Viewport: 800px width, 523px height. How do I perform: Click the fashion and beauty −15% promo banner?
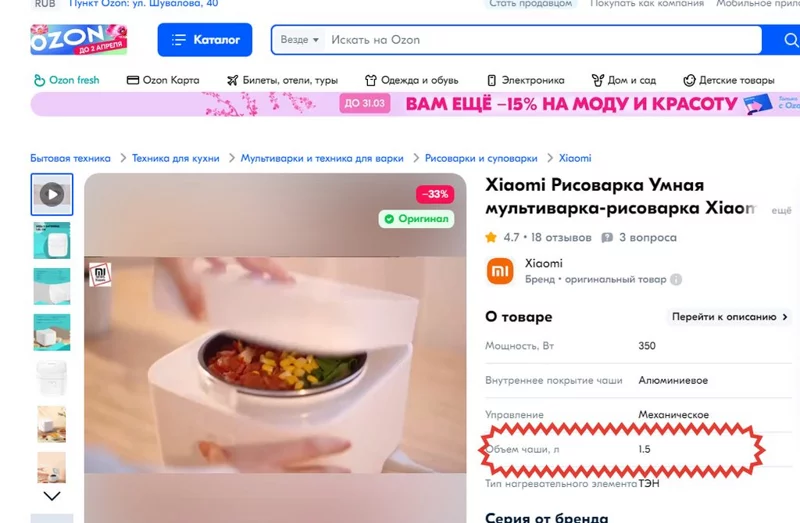(x=415, y=104)
